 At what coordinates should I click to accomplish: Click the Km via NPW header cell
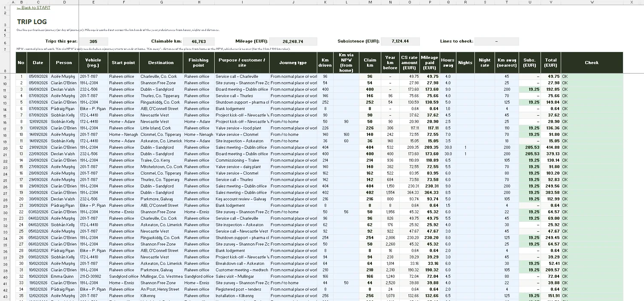coord(346,63)
